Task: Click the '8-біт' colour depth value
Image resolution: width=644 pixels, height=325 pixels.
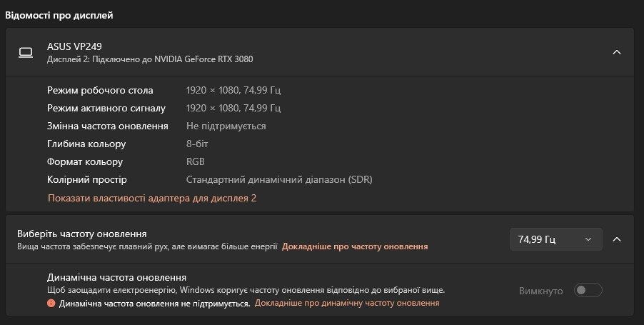Action: [x=199, y=144]
